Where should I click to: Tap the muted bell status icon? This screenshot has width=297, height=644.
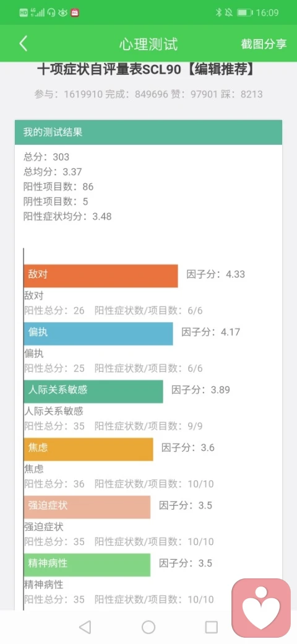pyautogui.click(x=229, y=13)
